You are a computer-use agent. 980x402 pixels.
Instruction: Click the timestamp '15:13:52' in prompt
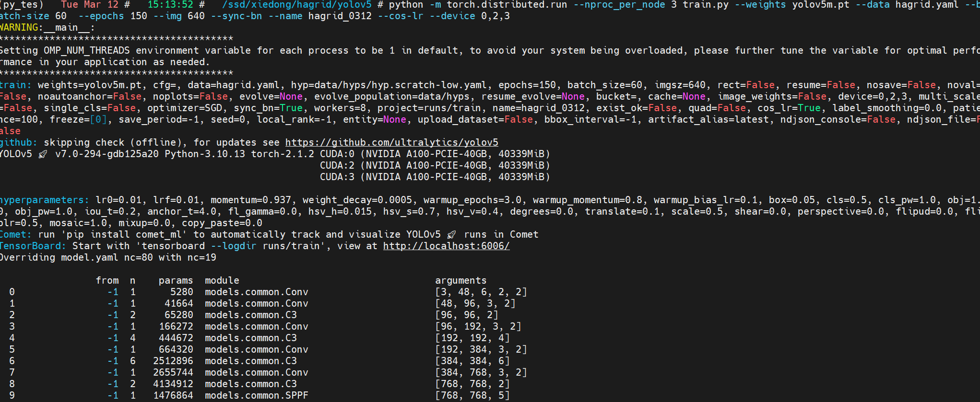point(170,5)
